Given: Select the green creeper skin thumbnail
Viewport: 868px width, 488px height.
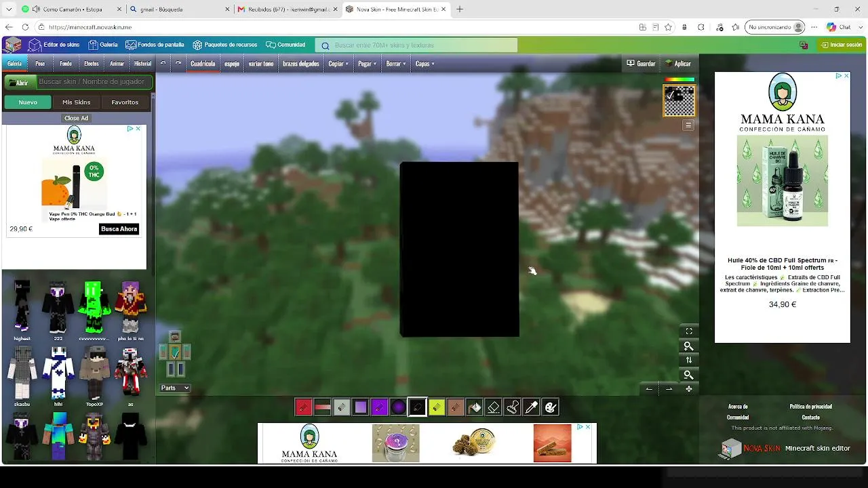Looking at the screenshot, I should 94,306.
